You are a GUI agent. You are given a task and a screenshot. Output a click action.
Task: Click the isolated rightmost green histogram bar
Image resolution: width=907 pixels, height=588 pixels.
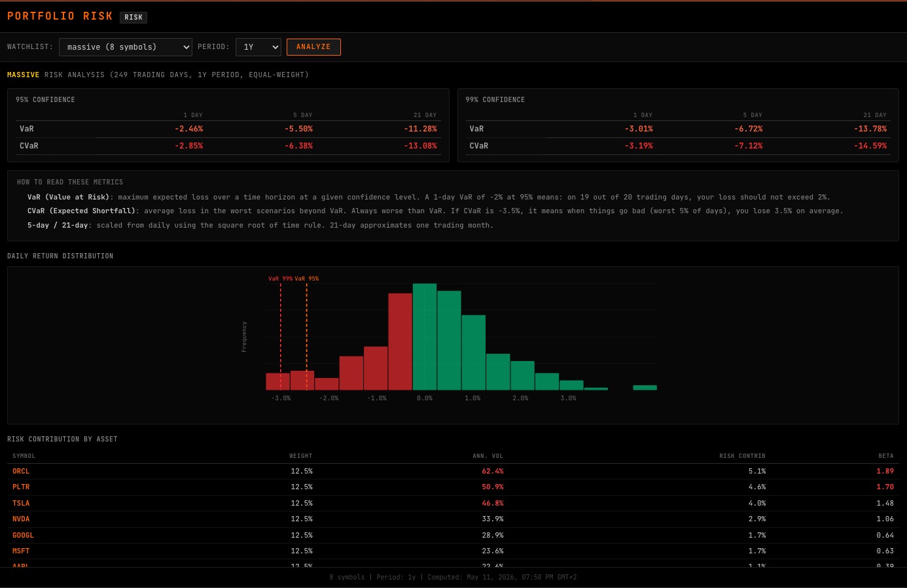point(645,388)
